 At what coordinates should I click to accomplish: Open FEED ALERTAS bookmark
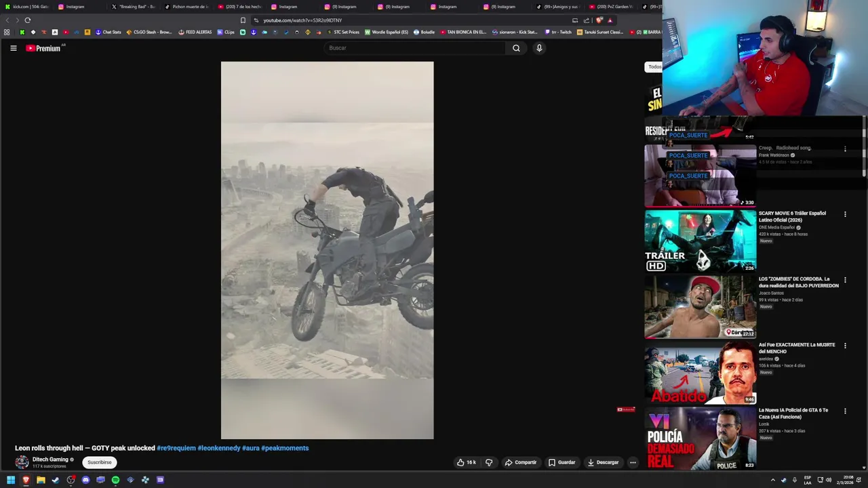[195, 32]
